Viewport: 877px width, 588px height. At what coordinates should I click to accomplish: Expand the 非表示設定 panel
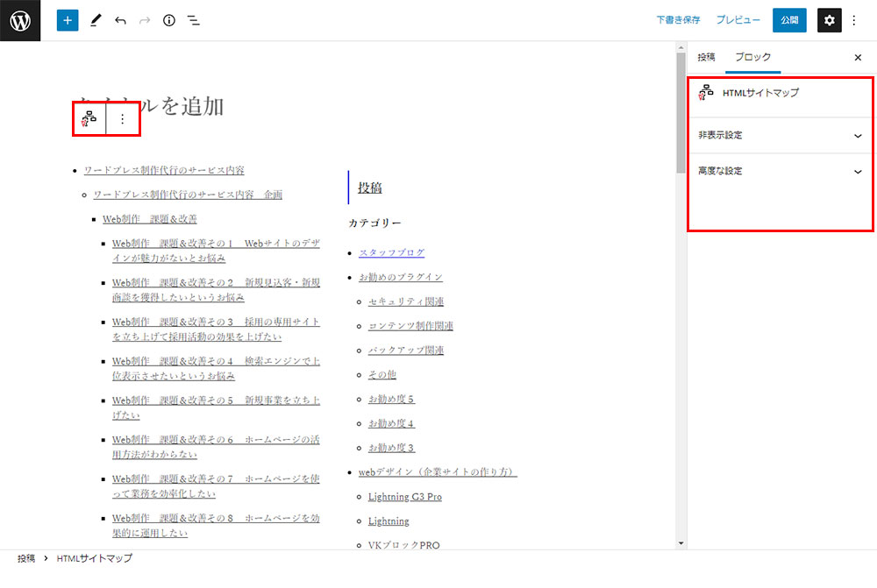point(779,136)
